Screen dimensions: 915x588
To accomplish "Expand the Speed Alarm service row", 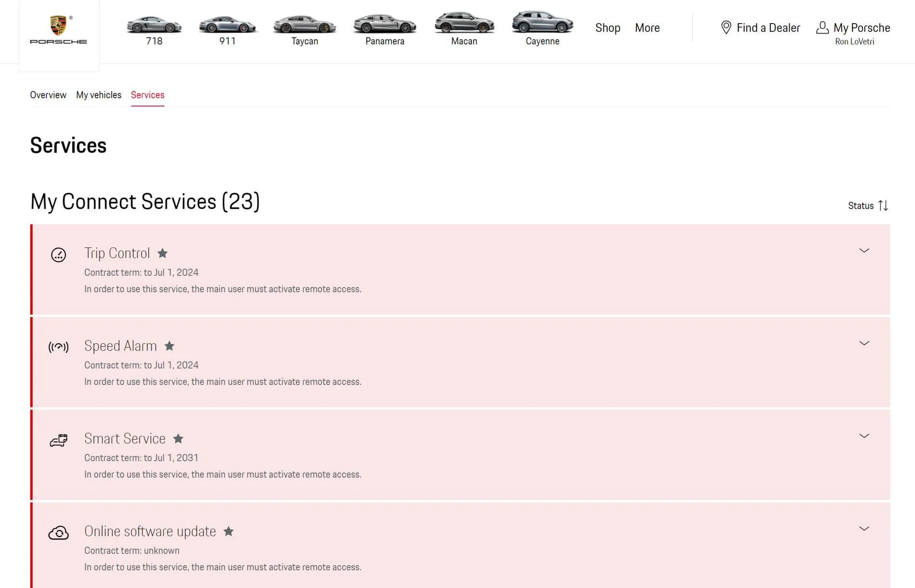I will (x=864, y=343).
